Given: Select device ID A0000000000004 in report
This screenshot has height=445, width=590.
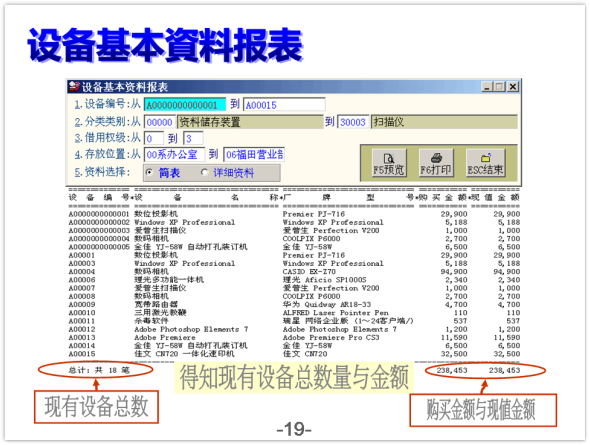Looking at the screenshot, I should 99,238.
